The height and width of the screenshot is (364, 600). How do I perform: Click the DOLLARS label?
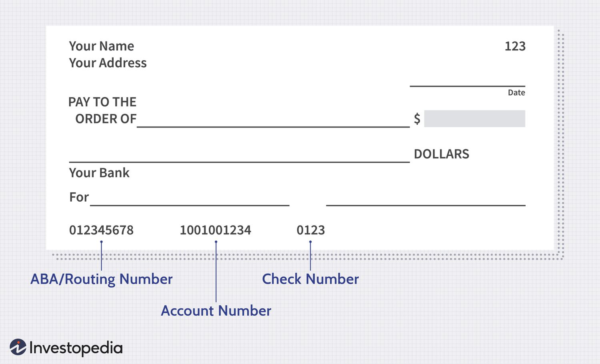tap(442, 154)
